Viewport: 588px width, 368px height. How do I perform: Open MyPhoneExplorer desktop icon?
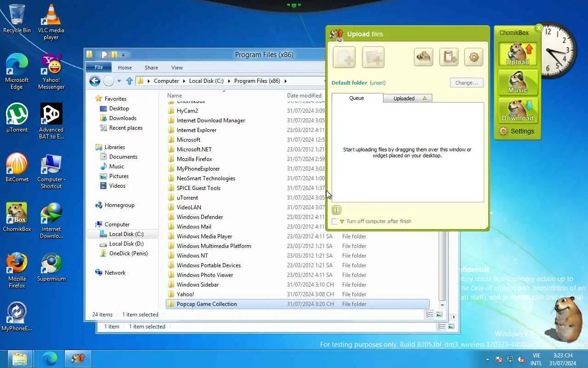point(17,316)
